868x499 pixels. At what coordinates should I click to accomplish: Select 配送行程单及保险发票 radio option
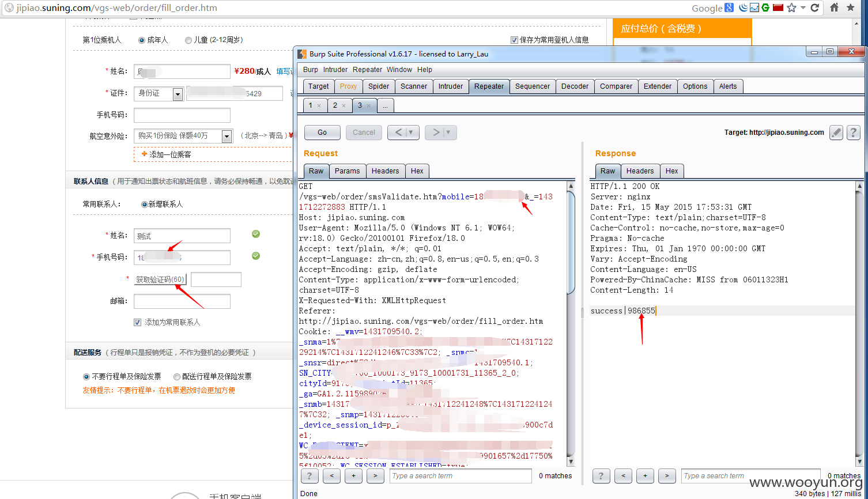[177, 377]
